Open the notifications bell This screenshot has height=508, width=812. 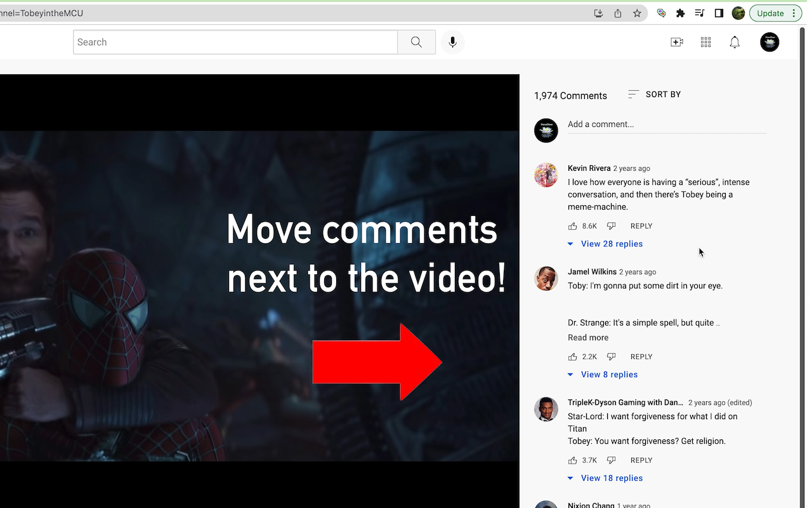coord(735,42)
